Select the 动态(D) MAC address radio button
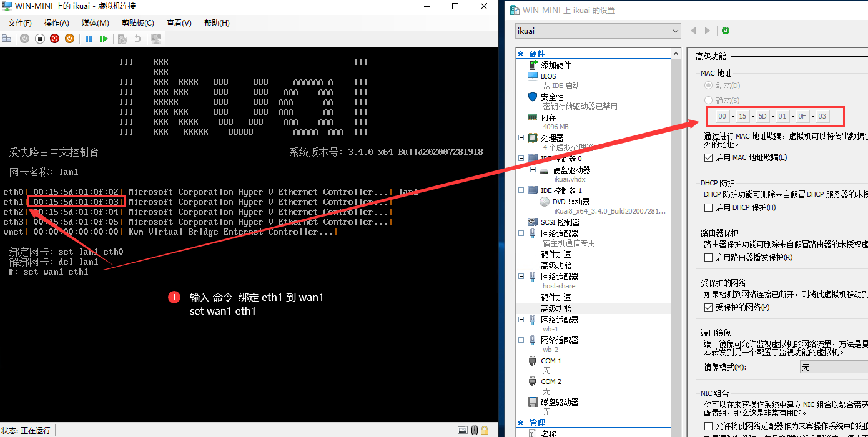 [x=708, y=86]
